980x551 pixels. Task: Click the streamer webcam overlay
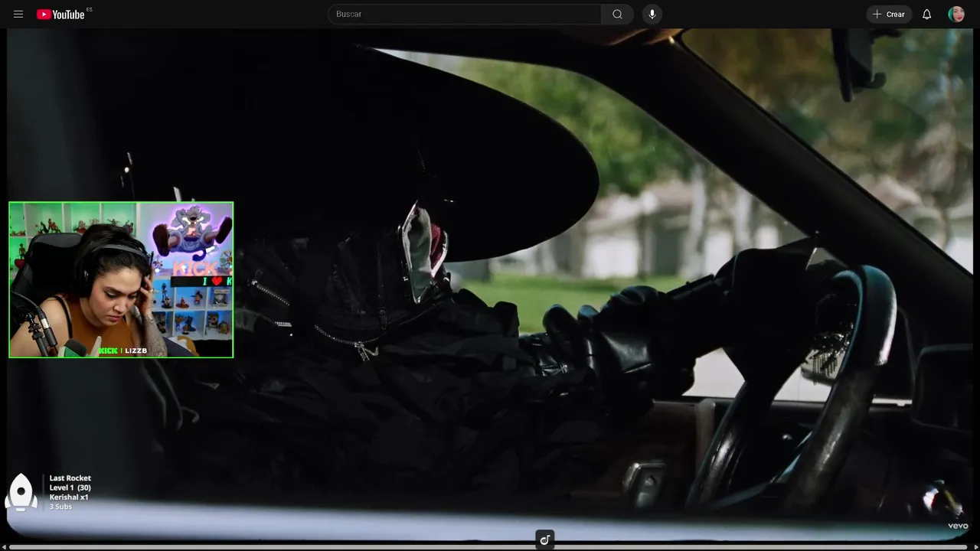click(x=121, y=280)
